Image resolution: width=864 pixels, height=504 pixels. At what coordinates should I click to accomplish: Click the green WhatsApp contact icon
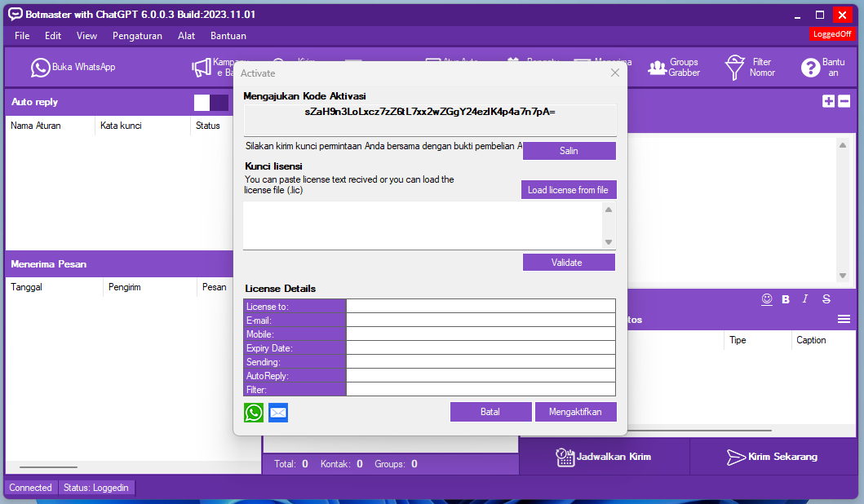(254, 413)
